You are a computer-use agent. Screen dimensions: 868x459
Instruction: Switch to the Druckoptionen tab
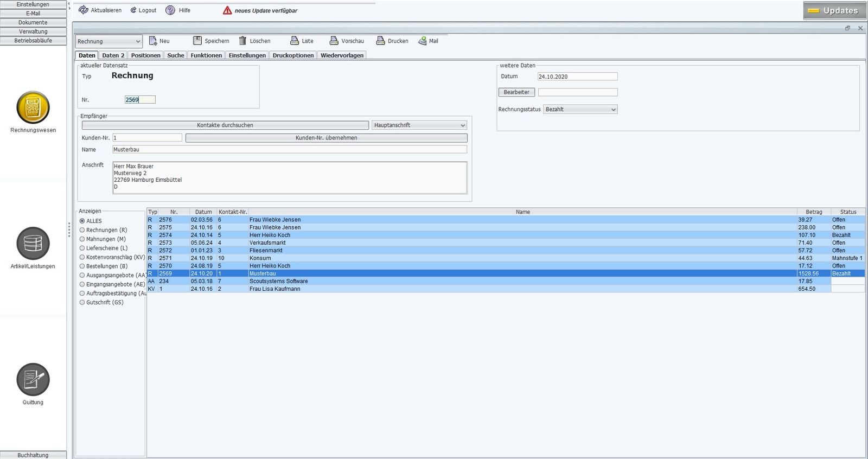(293, 55)
